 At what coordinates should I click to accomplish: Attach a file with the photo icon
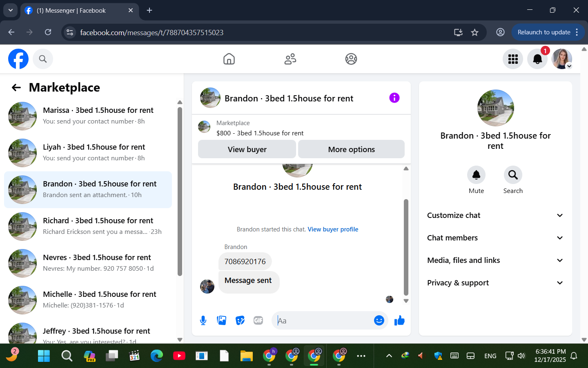coord(222,321)
